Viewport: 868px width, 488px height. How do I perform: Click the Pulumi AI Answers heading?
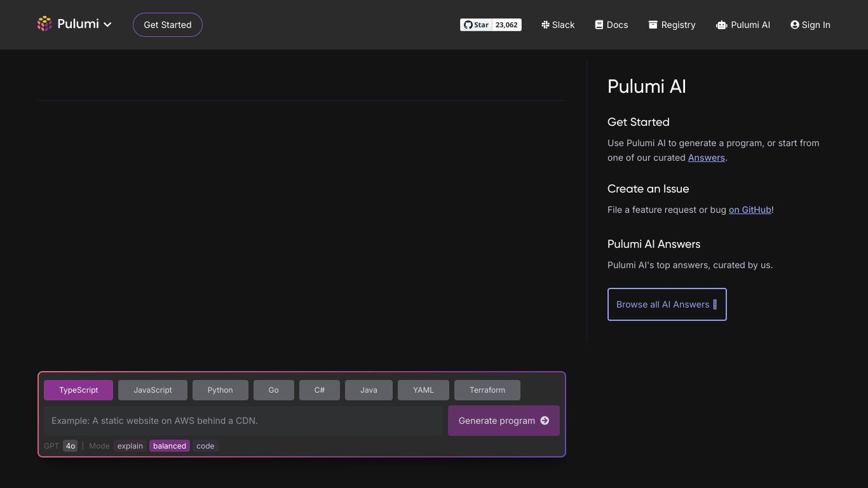(654, 244)
